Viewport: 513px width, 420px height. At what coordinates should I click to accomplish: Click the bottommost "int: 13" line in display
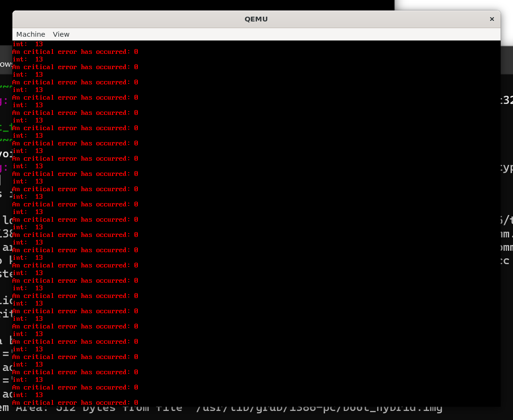tap(28, 395)
